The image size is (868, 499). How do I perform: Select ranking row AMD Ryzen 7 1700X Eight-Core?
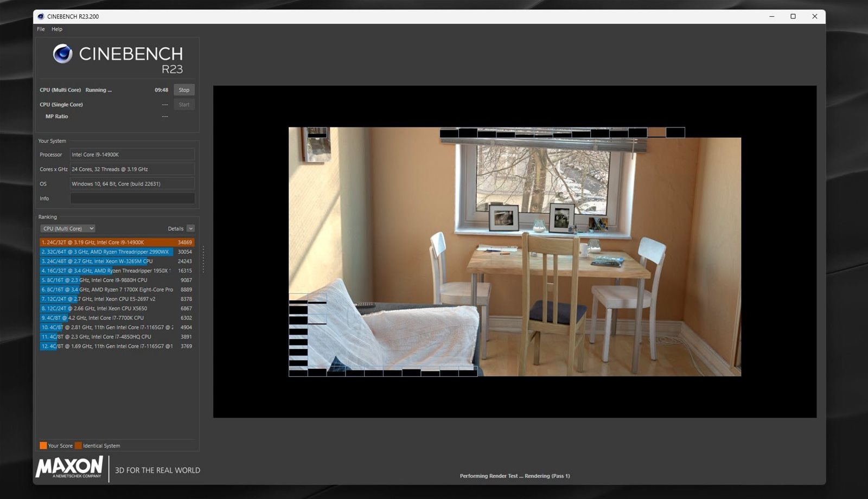[117, 290]
